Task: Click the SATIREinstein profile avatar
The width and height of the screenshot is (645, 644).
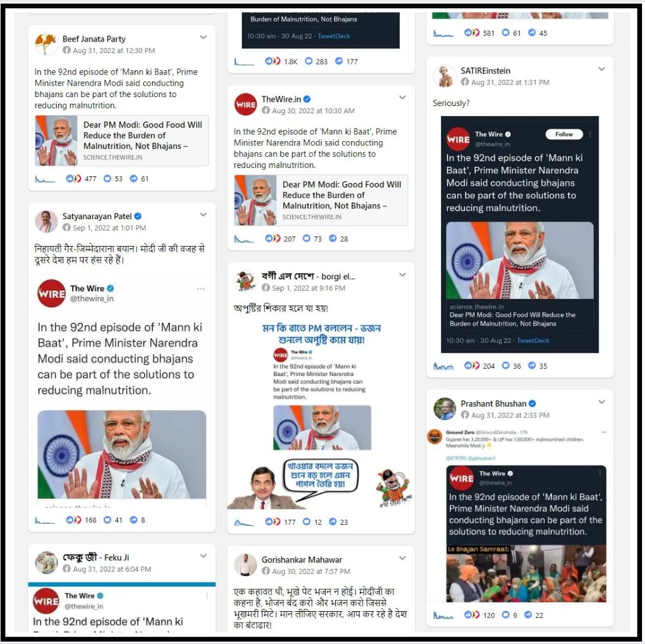Action: pyautogui.click(x=445, y=76)
